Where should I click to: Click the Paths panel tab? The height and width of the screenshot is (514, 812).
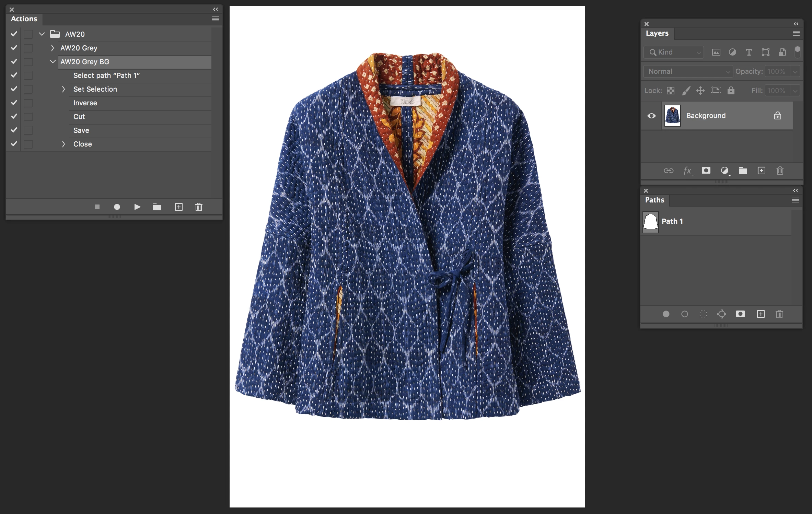(x=654, y=200)
